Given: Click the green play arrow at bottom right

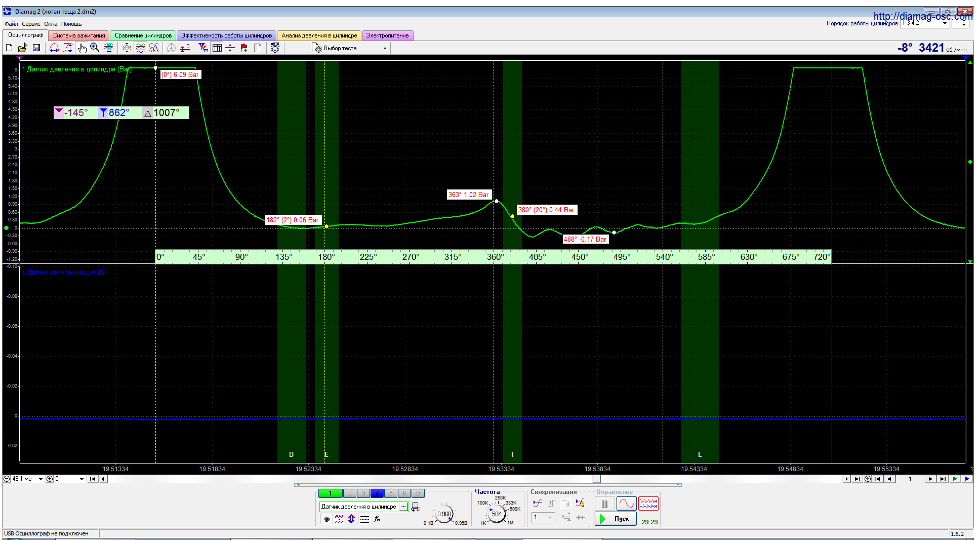Looking at the screenshot, I should point(955,479).
